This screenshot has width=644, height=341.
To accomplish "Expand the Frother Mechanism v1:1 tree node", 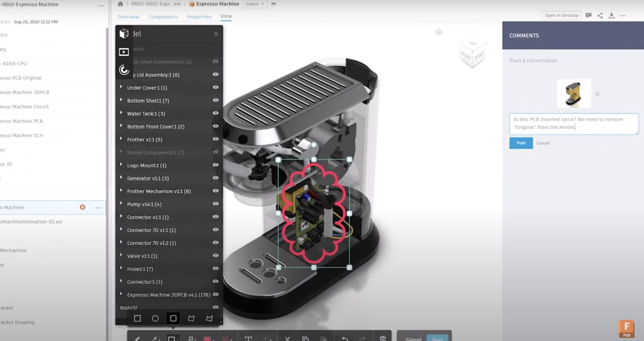I will tap(121, 191).
